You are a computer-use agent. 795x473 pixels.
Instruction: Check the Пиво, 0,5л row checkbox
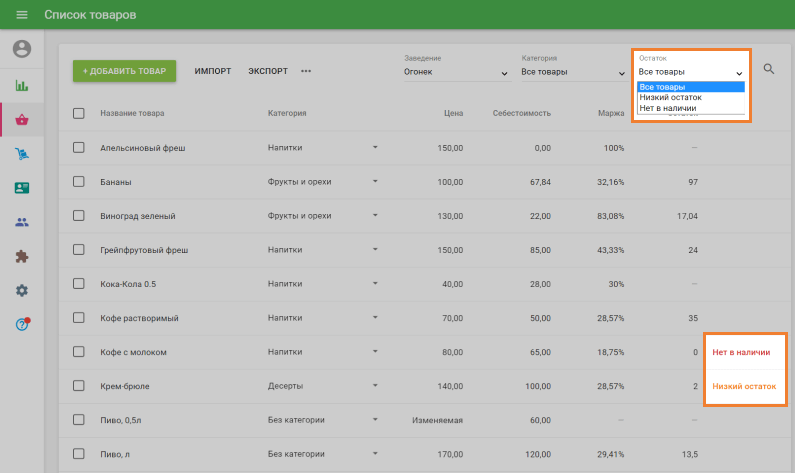[79, 420]
